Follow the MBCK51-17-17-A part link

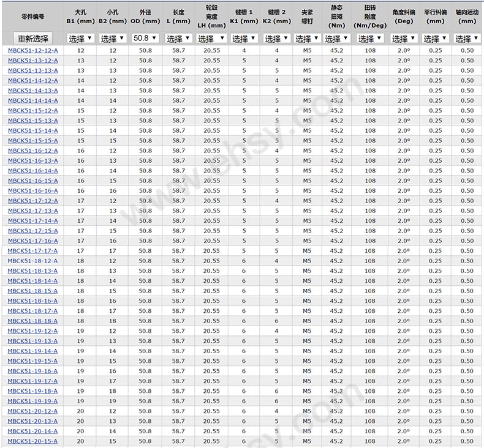[x=32, y=251]
